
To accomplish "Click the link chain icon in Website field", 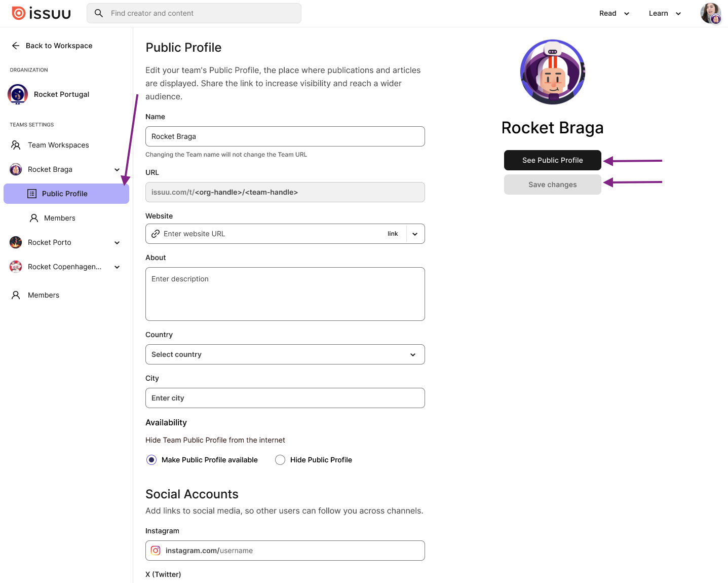I will 156,234.
